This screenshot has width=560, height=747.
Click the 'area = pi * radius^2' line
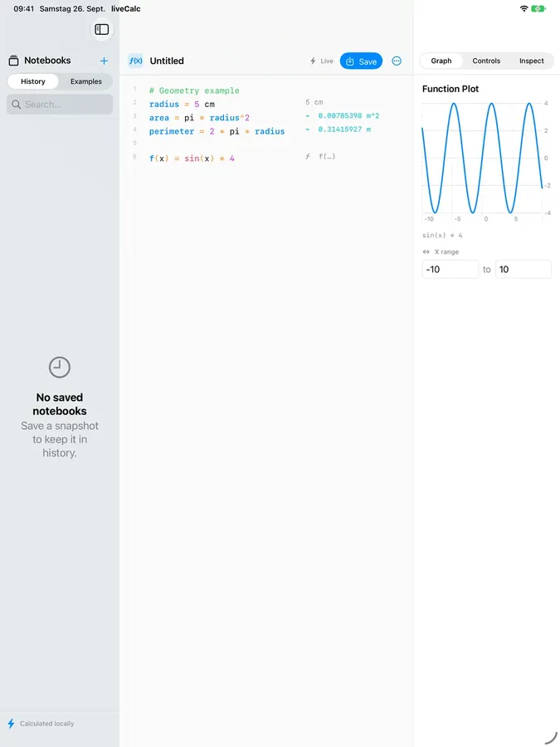199,118
